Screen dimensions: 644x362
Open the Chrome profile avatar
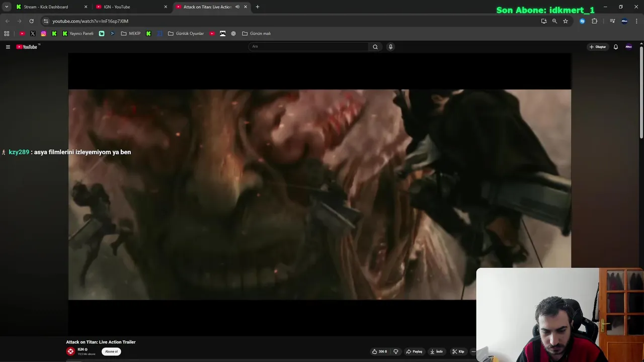pyautogui.click(x=624, y=21)
